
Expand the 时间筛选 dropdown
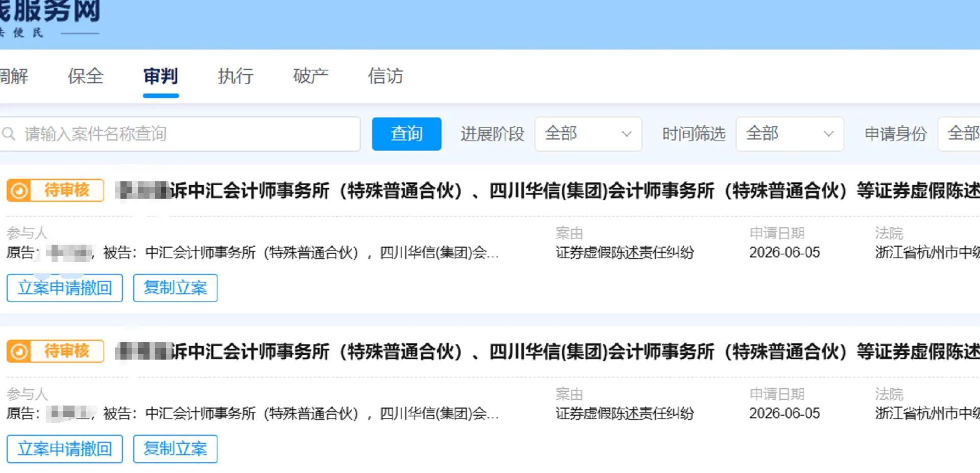790,134
